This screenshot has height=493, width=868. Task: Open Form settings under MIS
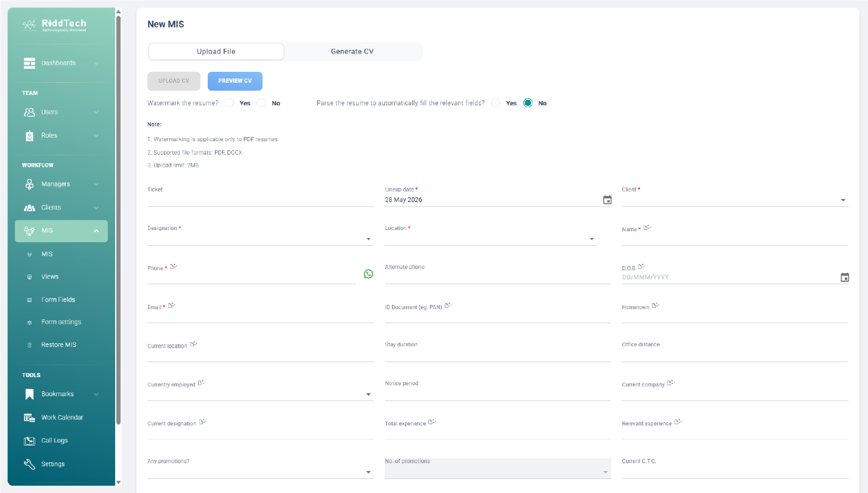[x=61, y=322]
